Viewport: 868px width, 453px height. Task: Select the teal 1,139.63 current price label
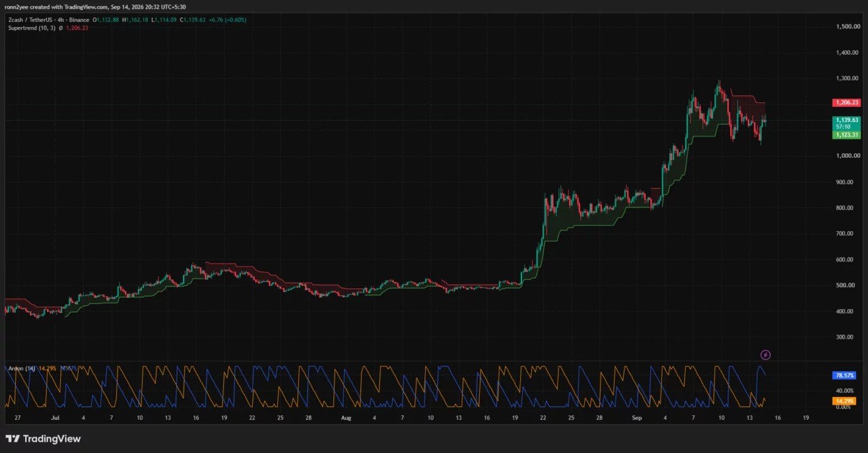pyautogui.click(x=846, y=120)
